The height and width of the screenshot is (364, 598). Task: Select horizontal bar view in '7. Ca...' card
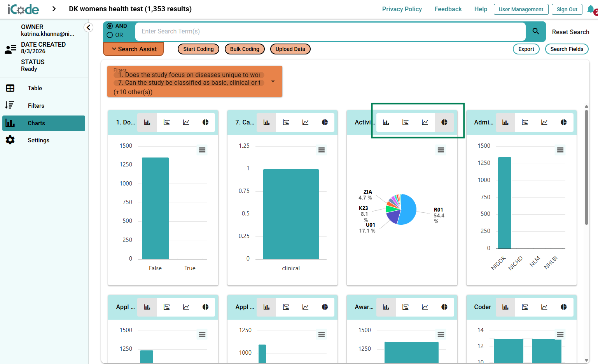click(286, 122)
